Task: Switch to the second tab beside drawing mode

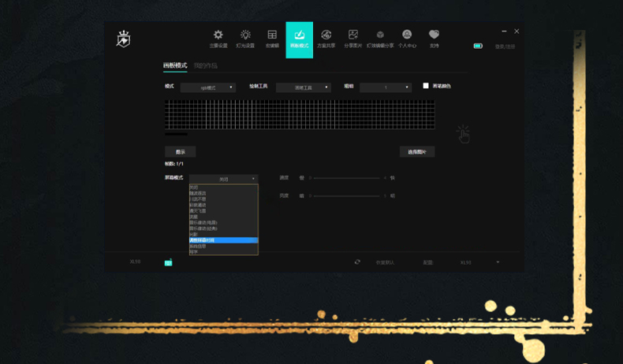Action: (x=205, y=66)
